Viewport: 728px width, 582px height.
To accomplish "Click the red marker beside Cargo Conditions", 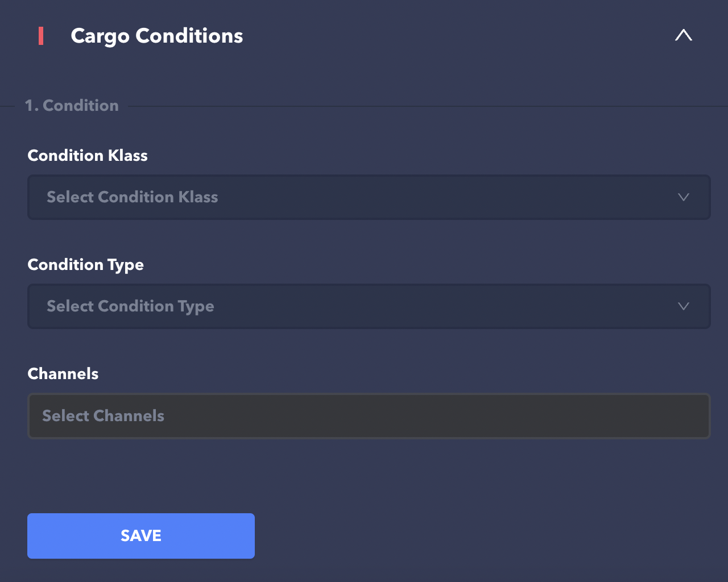I will 41,36.
